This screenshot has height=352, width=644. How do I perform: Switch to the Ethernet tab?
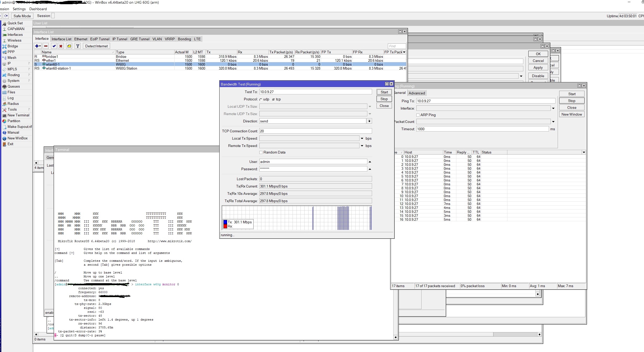(81, 39)
